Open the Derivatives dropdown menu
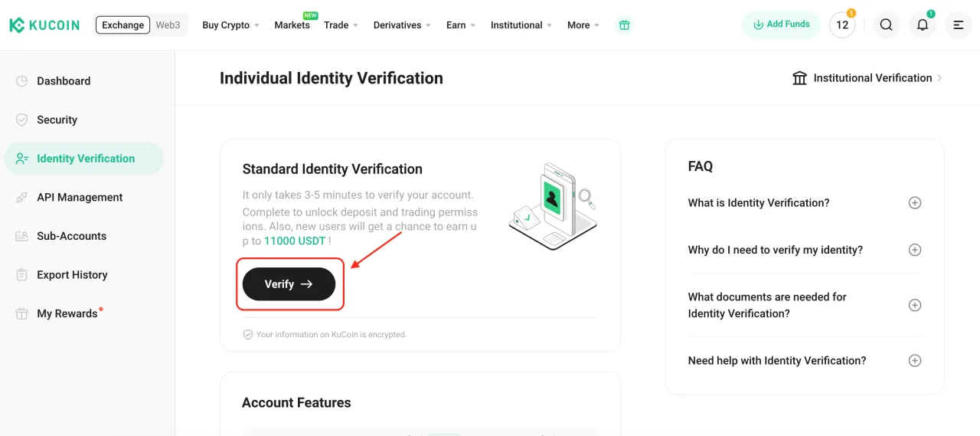 [x=402, y=25]
